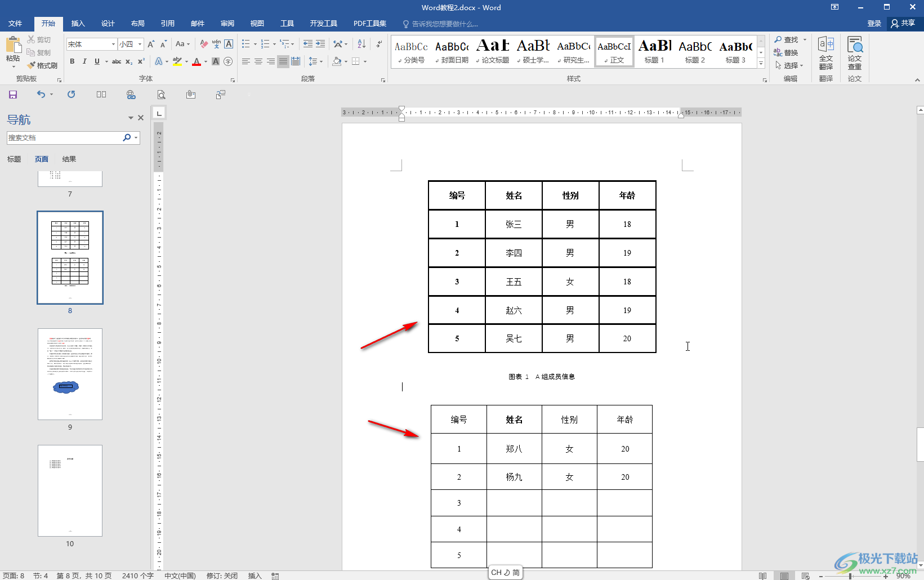Increase paragraph indent
Viewport: 924px width, 580px height.
click(320, 44)
